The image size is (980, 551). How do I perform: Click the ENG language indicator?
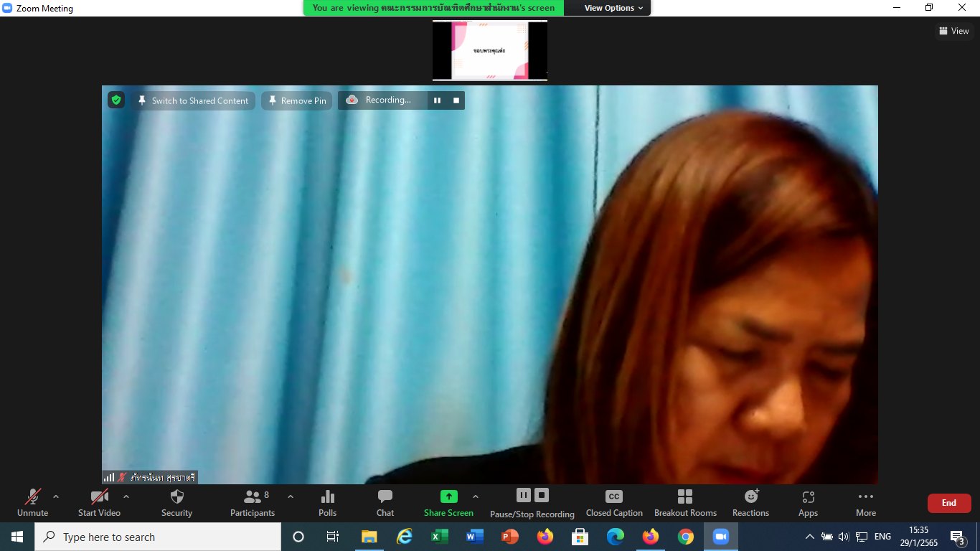click(x=882, y=537)
